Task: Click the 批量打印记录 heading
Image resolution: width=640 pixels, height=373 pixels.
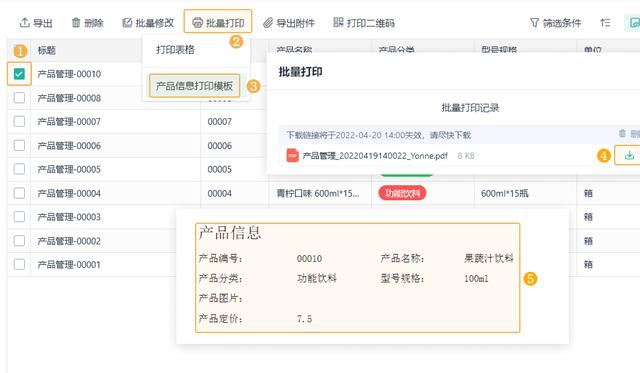Action: pyautogui.click(x=470, y=108)
